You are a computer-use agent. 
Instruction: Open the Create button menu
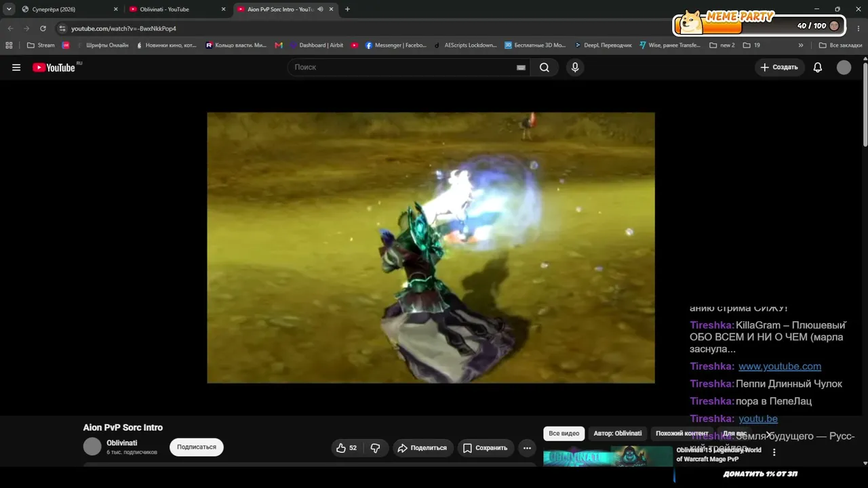click(x=779, y=67)
